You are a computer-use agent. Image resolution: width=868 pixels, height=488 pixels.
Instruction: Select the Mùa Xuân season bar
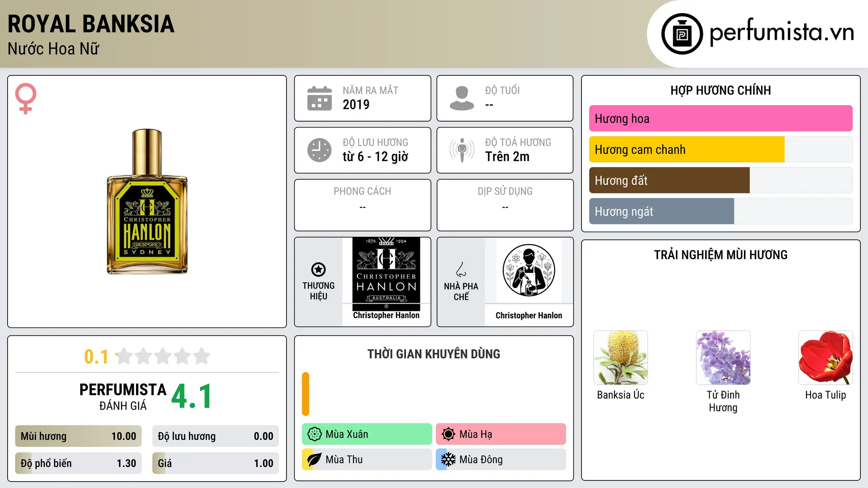coord(367,434)
